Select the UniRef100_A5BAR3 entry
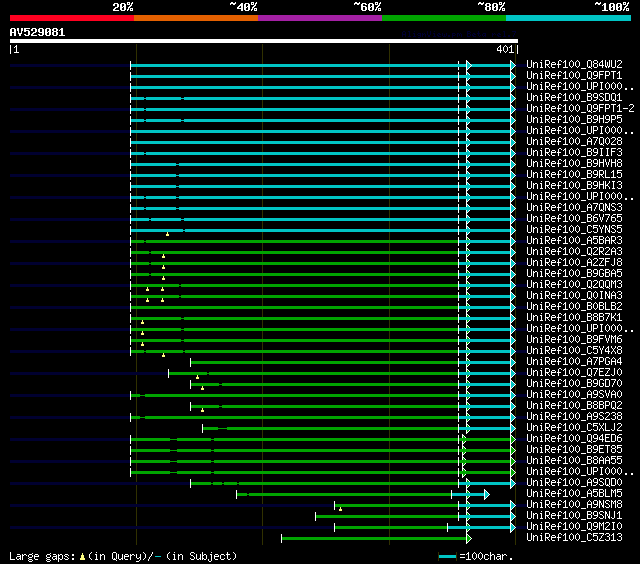This screenshot has width=640, height=564. pos(574,241)
